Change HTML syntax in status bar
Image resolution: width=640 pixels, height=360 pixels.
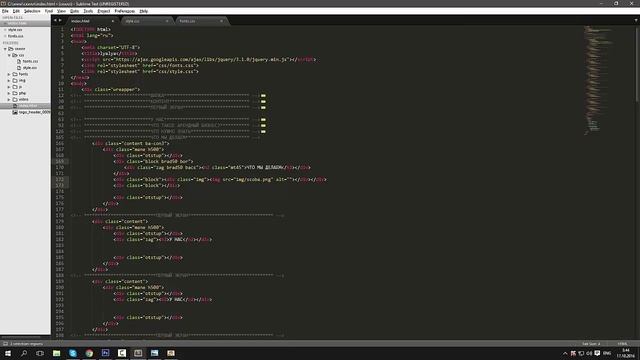[622, 344]
